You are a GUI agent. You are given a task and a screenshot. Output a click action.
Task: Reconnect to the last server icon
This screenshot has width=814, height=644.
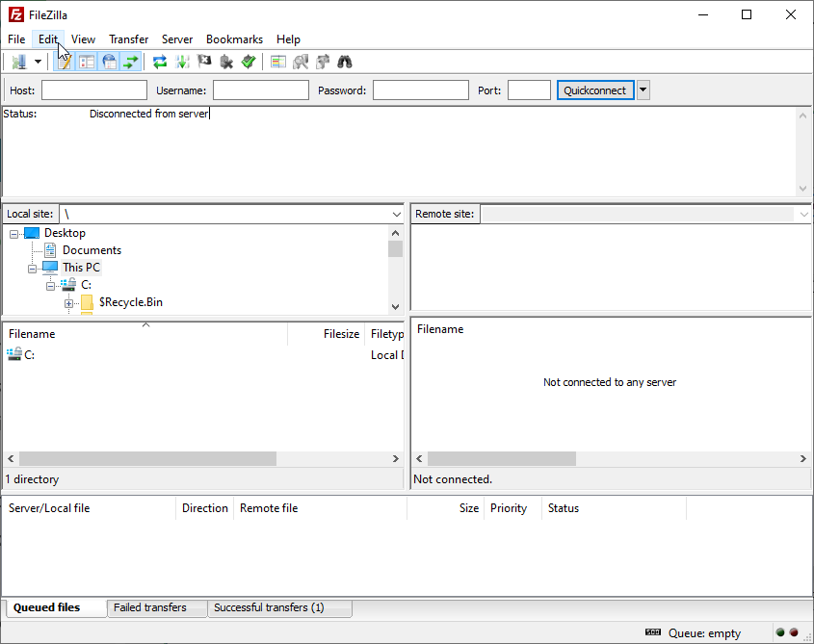click(249, 62)
